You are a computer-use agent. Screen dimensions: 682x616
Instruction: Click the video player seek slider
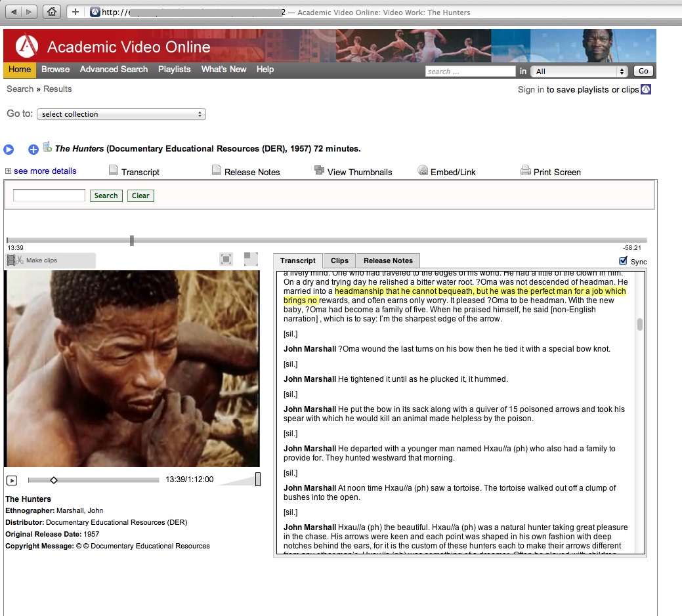(x=93, y=480)
